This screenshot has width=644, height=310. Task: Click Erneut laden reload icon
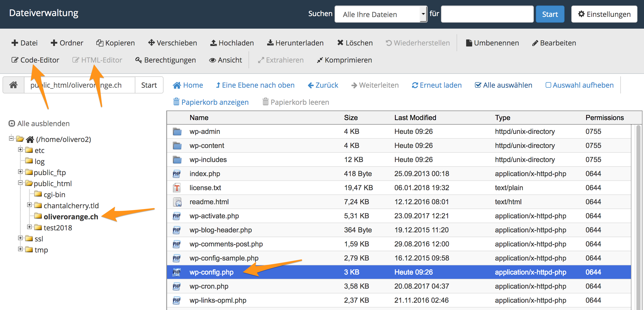coord(415,85)
